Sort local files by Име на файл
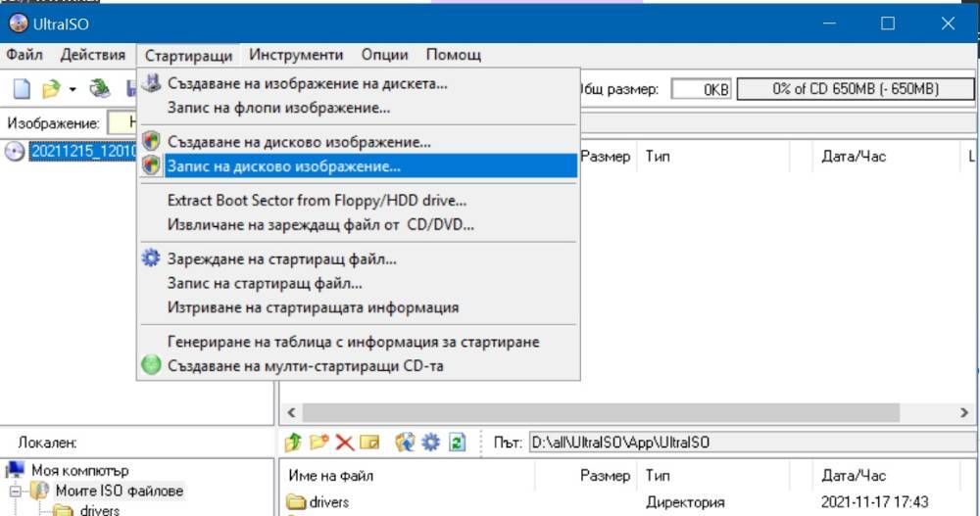This screenshot has width=980, height=516. click(330, 476)
